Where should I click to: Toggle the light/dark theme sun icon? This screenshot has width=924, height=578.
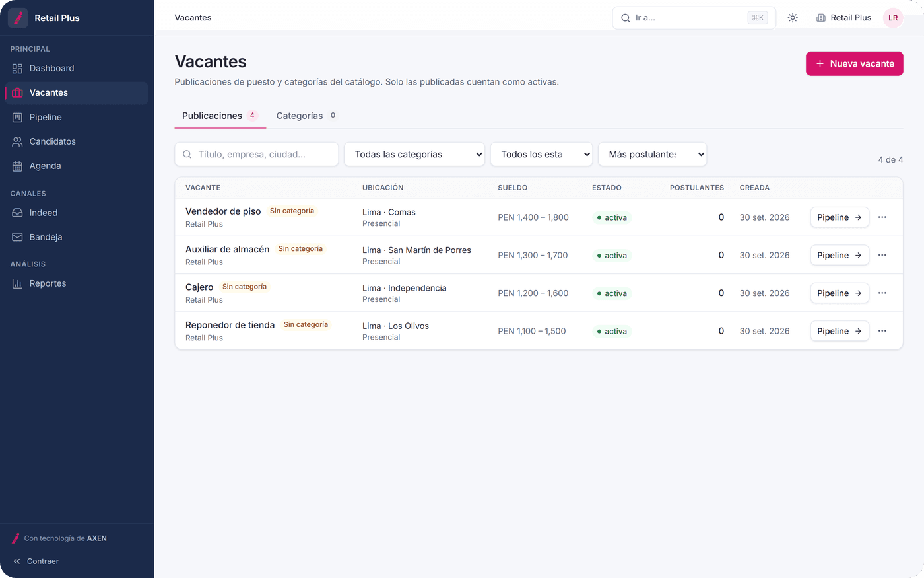[793, 18]
